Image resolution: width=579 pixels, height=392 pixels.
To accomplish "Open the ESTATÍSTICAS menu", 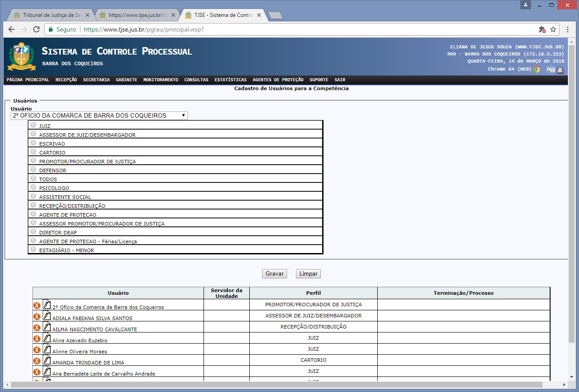I will point(230,80).
